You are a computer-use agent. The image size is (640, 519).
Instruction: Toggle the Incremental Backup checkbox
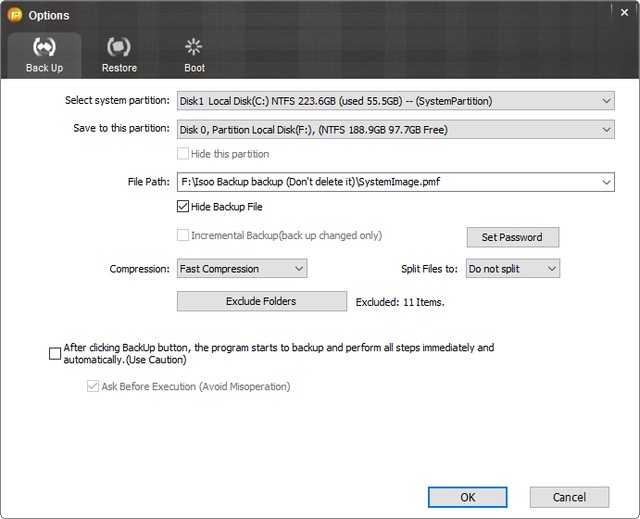click(183, 235)
